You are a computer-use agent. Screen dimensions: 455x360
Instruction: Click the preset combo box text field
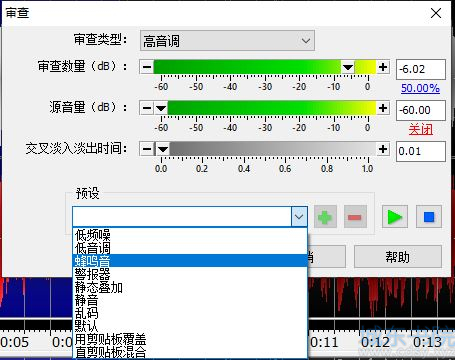tap(182, 217)
